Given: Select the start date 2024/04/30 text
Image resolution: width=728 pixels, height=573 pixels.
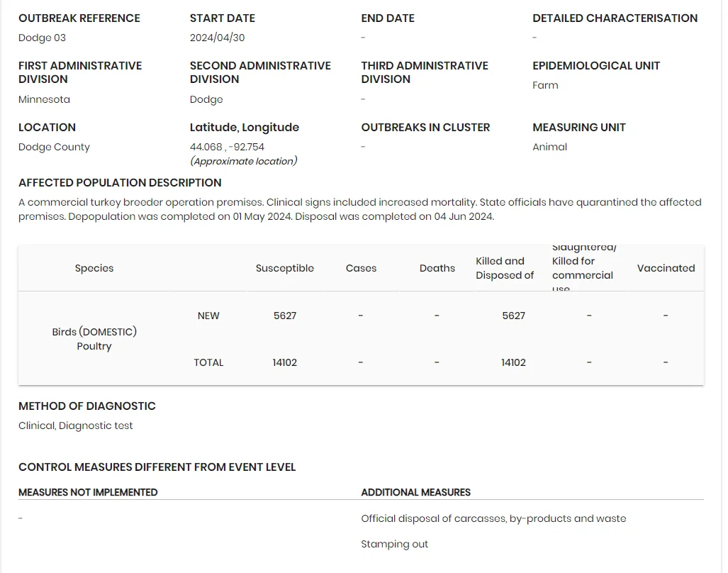Looking at the screenshot, I should (x=218, y=38).
